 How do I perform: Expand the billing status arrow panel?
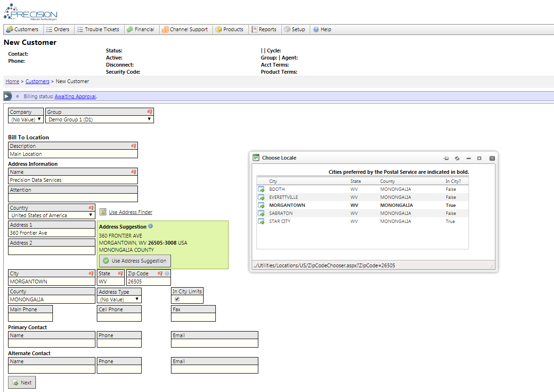click(7, 96)
